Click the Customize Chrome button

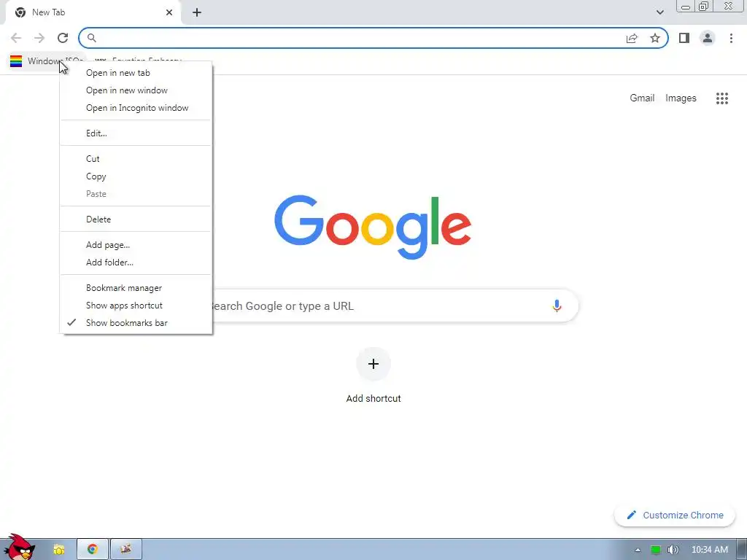(675, 516)
